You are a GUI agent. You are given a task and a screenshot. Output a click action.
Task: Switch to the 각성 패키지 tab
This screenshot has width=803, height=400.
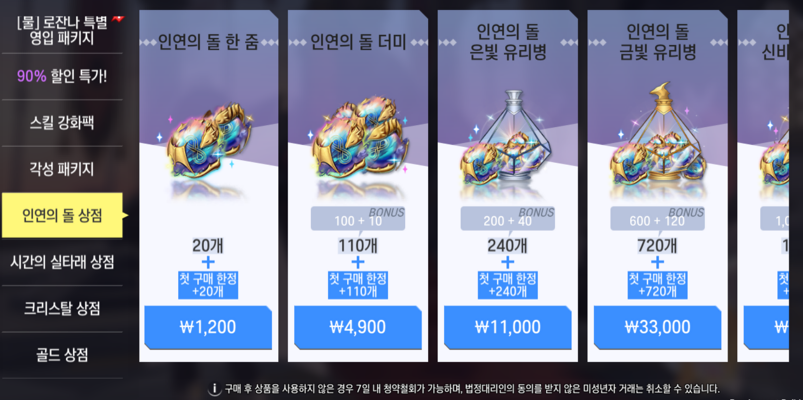(x=62, y=169)
